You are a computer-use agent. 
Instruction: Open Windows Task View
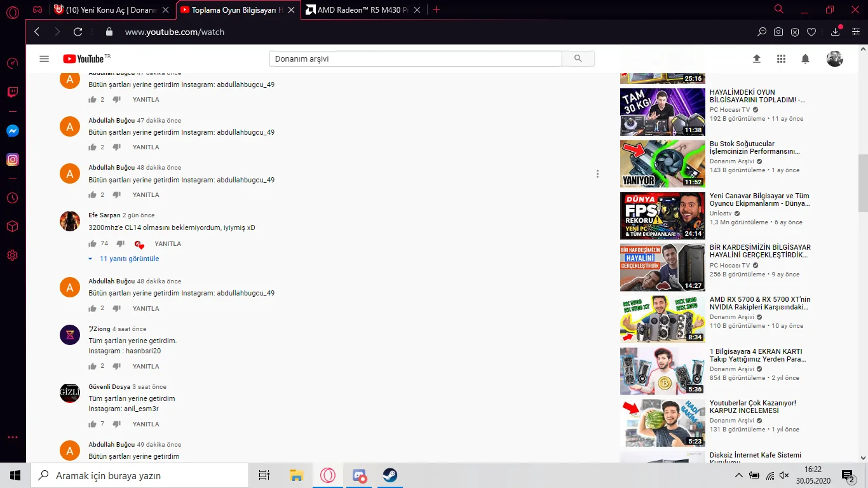[x=264, y=475]
